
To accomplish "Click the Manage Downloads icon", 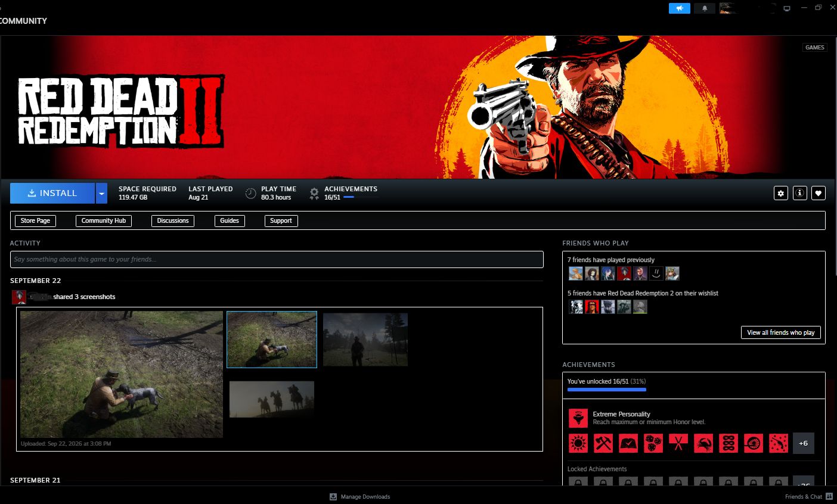I will [333, 497].
